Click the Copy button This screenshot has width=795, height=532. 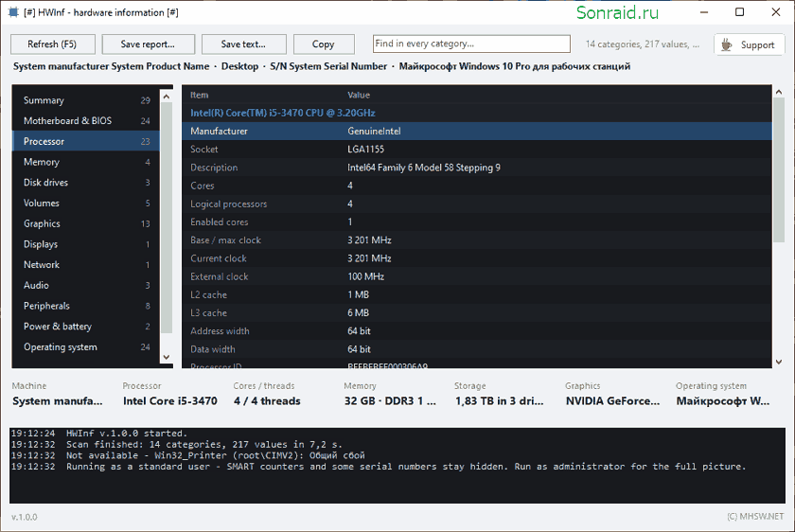[324, 44]
